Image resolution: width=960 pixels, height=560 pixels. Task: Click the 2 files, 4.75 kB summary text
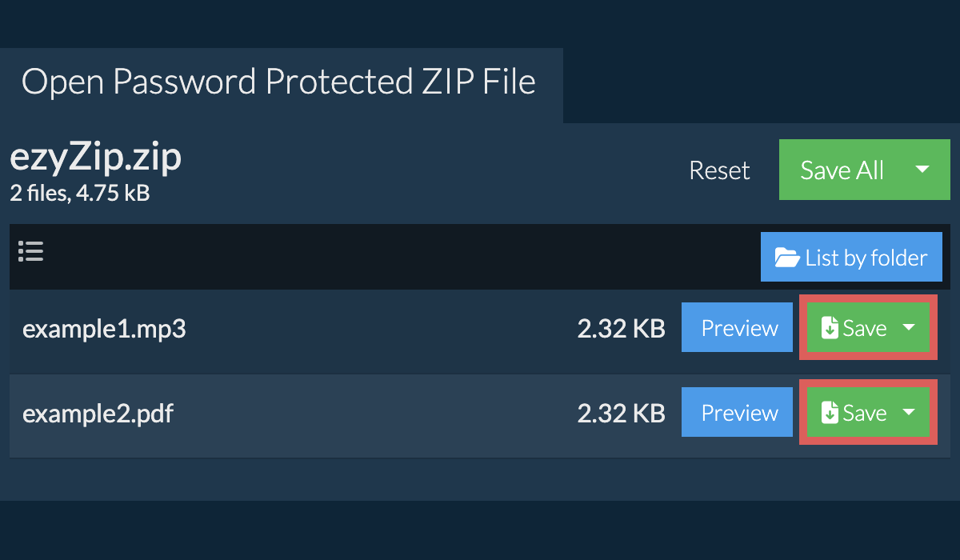click(78, 193)
